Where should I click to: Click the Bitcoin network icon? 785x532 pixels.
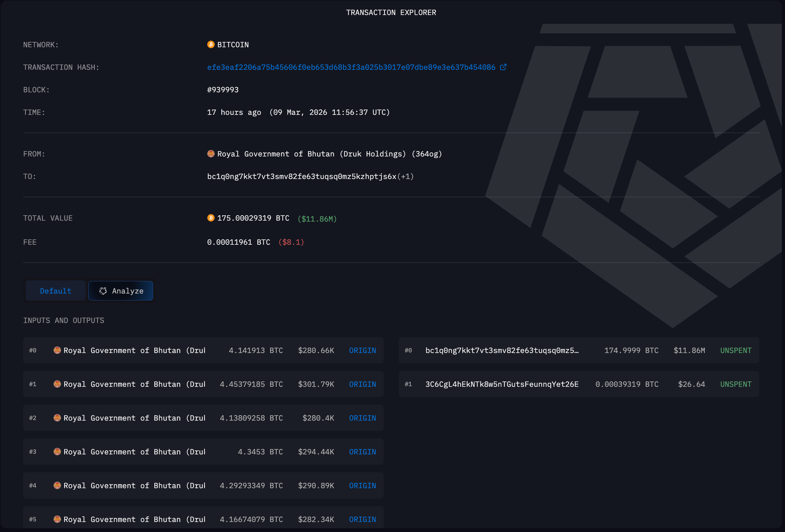(x=211, y=44)
